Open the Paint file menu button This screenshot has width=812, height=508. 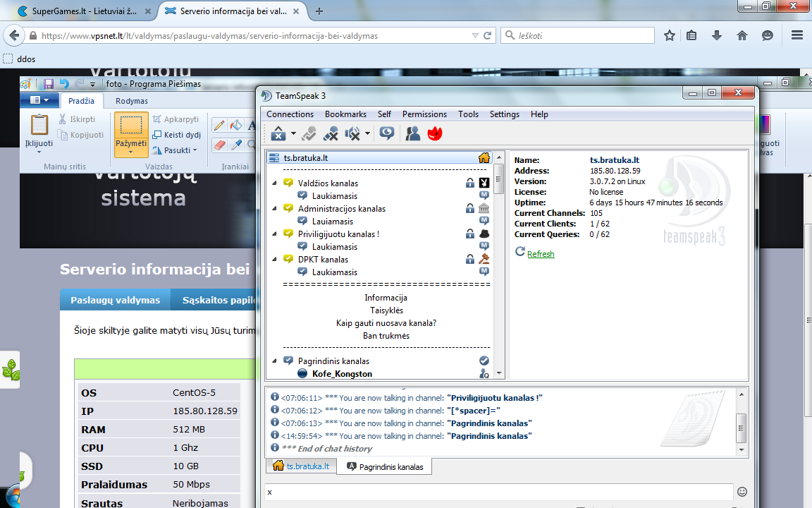tap(40, 100)
